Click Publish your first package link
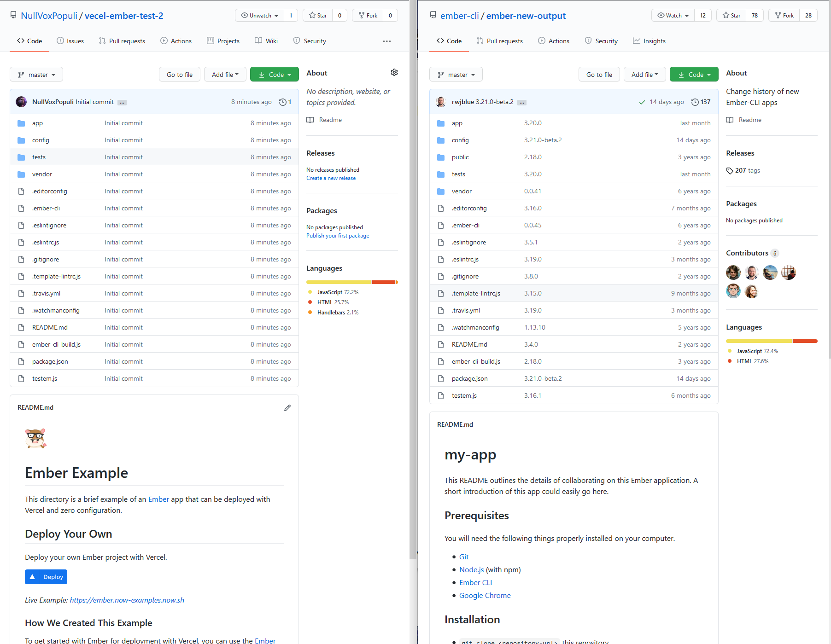 click(x=338, y=236)
